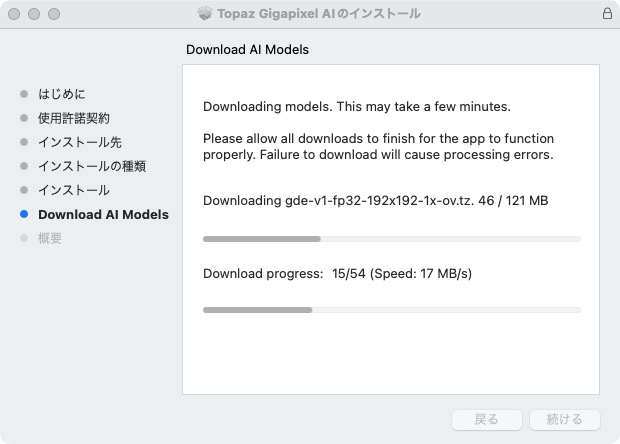Click the bullet beside インストールの種類 step
Image resolution: width=620 pixels, height=444 pixels.
(24, 166)
